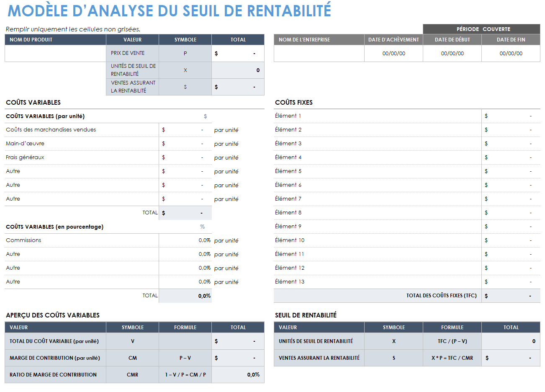This screenshot has height=392, width=545.
Task: Click the title MODÈLE D'ANALYSE DU SEUIL DE RENTABILITÉ
Action: tap(170, 10)
